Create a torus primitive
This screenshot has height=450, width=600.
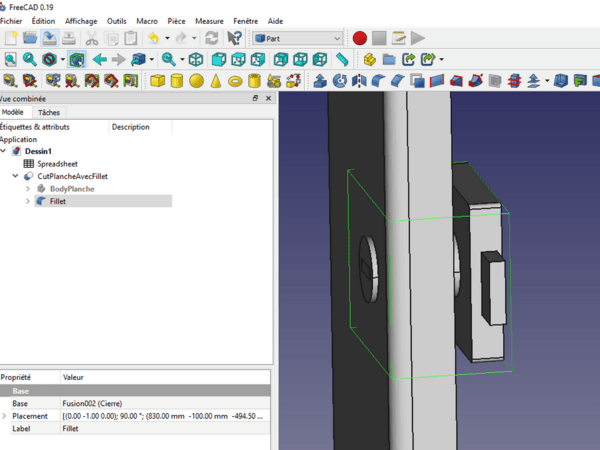(235, 81)
